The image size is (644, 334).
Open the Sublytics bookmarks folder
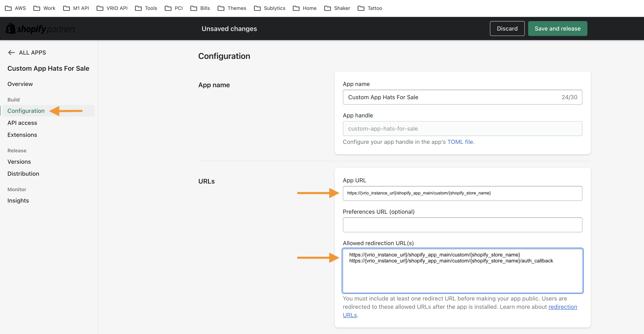tap(270, 8)
